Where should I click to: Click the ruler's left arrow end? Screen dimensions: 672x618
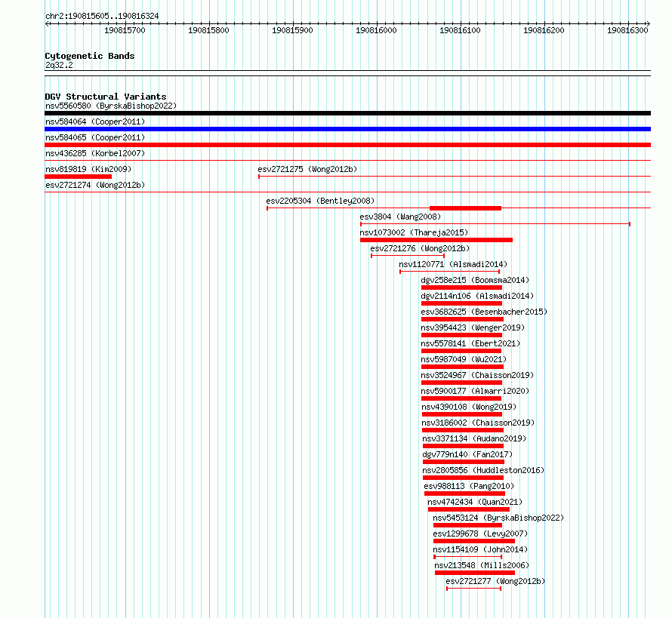coord(47,24)
